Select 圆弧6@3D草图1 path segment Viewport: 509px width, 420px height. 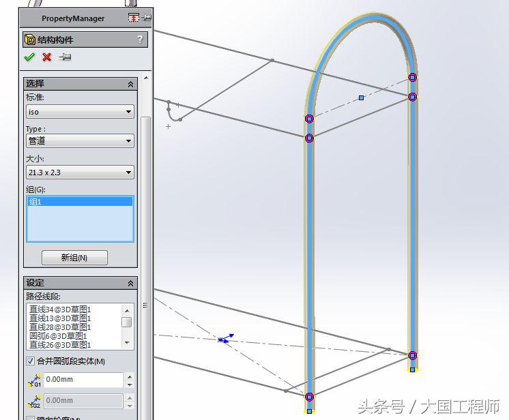[x=58, y=335]
